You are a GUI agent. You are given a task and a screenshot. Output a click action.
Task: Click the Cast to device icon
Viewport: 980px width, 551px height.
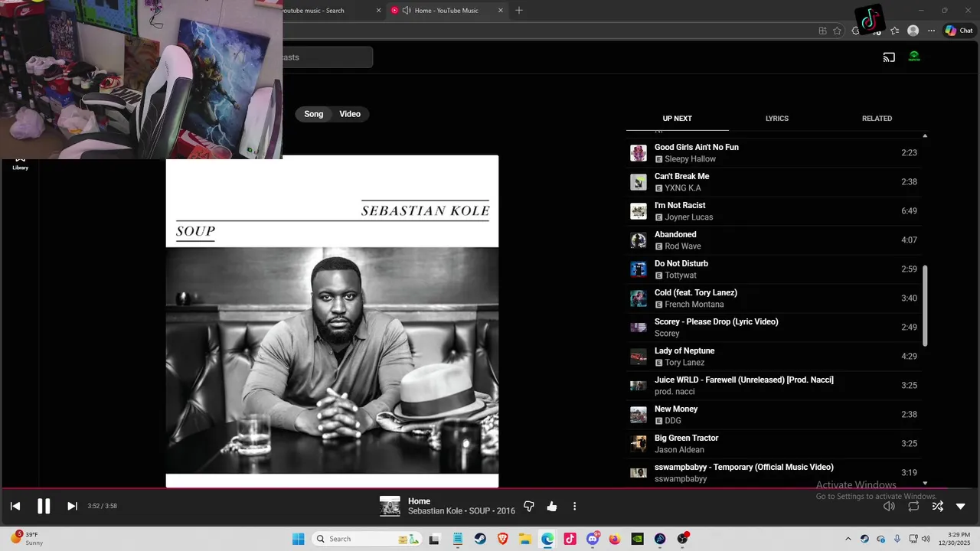(x=889, y=57)
